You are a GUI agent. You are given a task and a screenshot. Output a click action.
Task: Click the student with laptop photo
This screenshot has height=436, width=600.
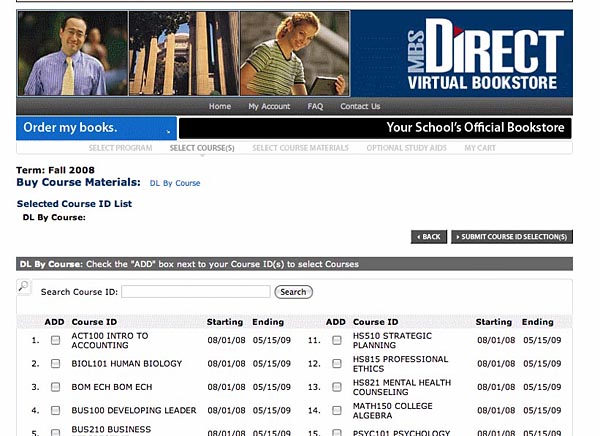point(295,54)
